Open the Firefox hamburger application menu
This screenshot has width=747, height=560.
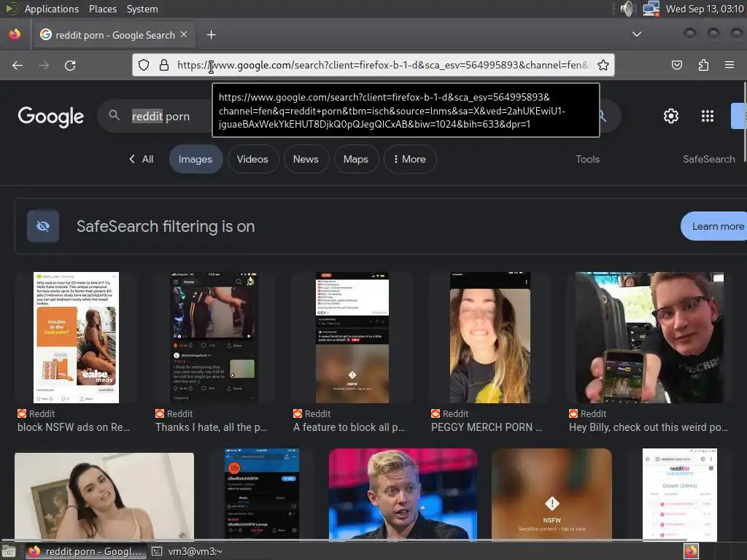pyautogui.click(x=729, y=65)
